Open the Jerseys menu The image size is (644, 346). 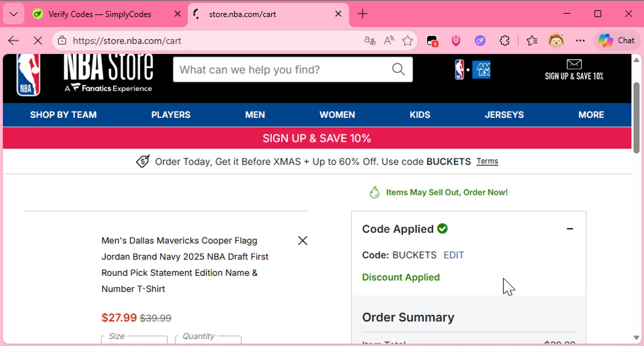504,115
